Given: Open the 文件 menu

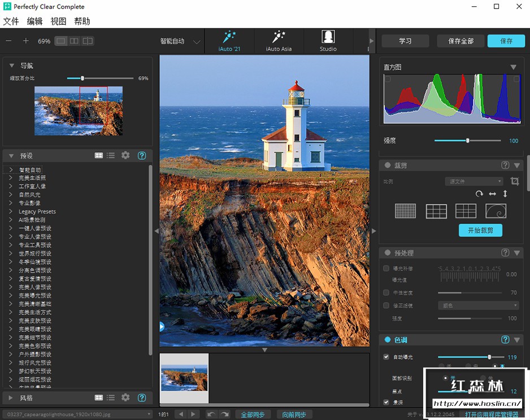Looking at the screenshot, I should click(11, 21).
